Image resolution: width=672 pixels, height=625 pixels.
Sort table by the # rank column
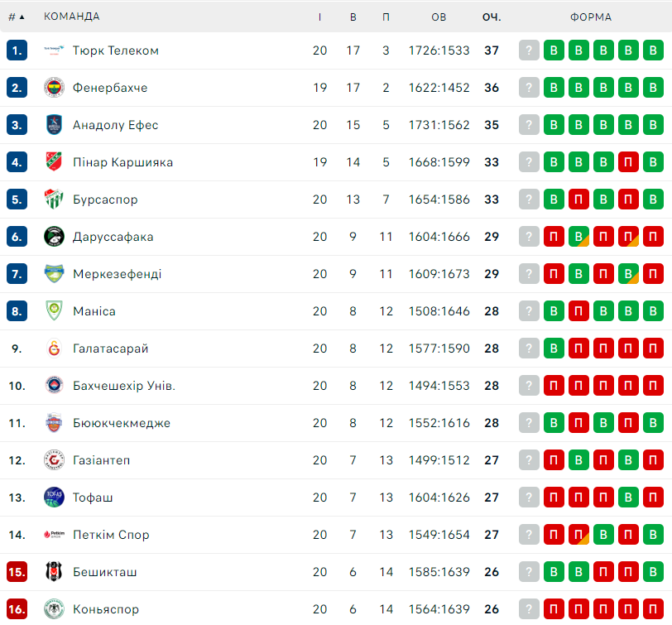17,17
